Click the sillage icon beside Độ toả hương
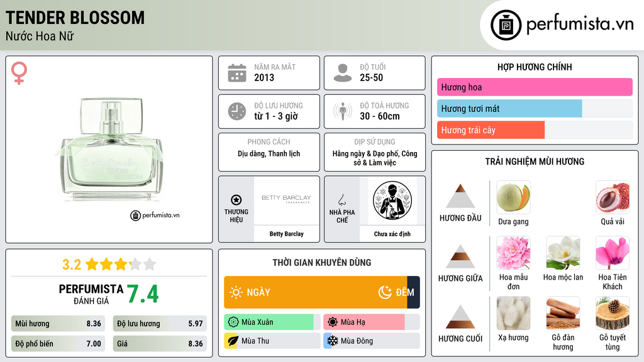This screenshot has width=644, height=362. (343, 111)
